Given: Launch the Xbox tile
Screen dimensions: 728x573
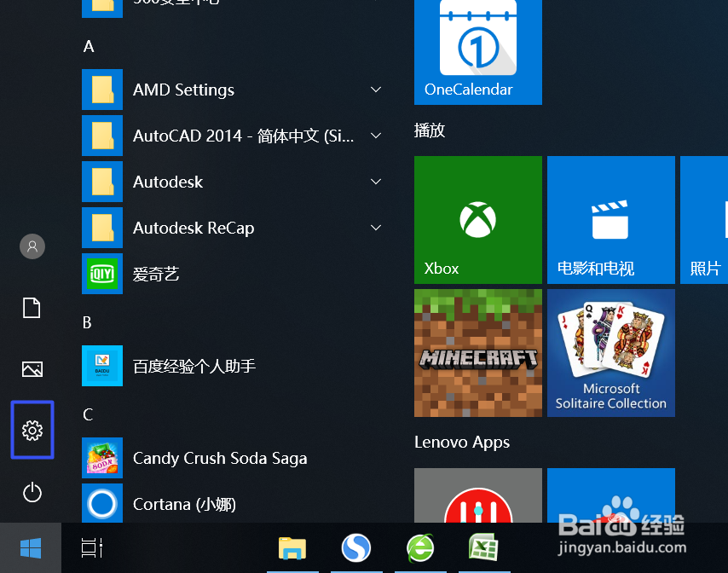Looking at the screenshot, I should [478, 220].
